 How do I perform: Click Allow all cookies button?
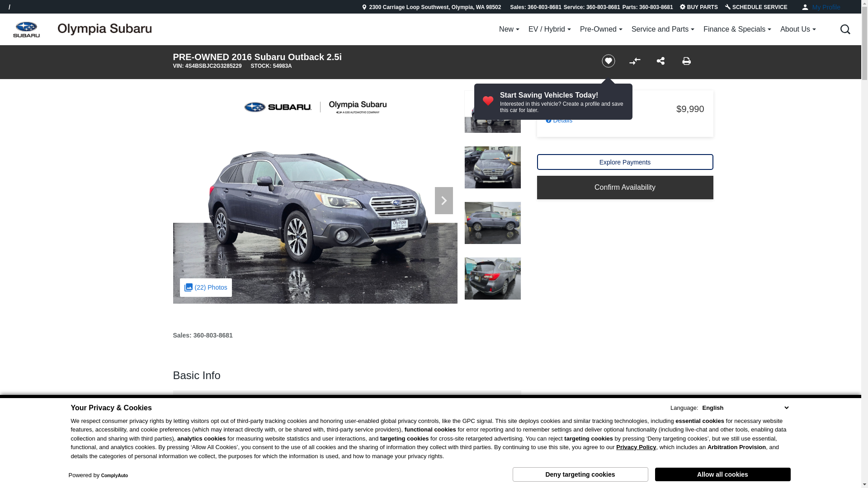[722, 474]
